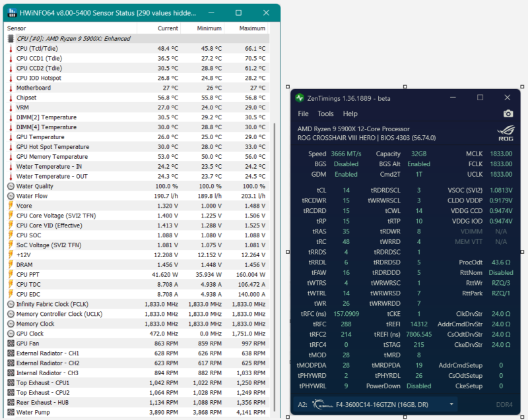Select the VRM temperature row

pyautogui.click(x=137, y=107)
